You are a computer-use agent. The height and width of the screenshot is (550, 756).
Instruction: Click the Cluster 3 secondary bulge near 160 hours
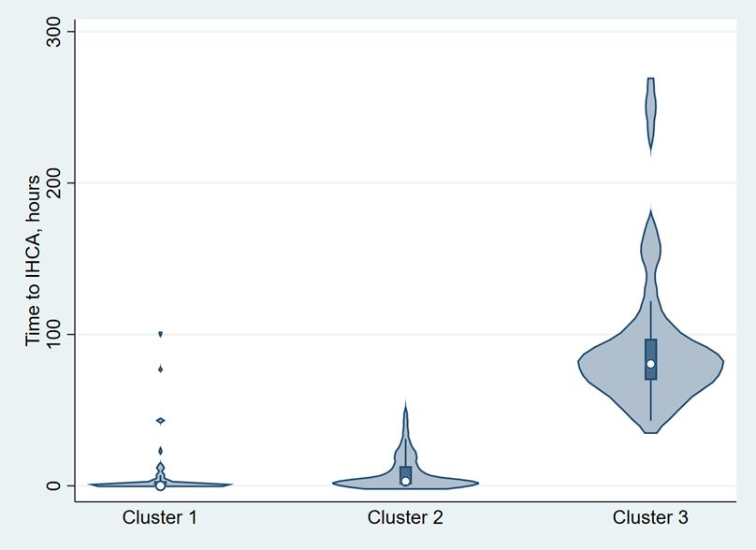[x=651, y=250]
